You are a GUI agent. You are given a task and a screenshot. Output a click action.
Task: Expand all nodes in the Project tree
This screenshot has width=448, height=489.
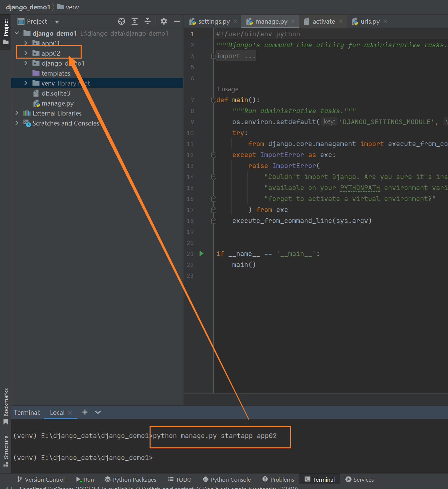point(134,21)
